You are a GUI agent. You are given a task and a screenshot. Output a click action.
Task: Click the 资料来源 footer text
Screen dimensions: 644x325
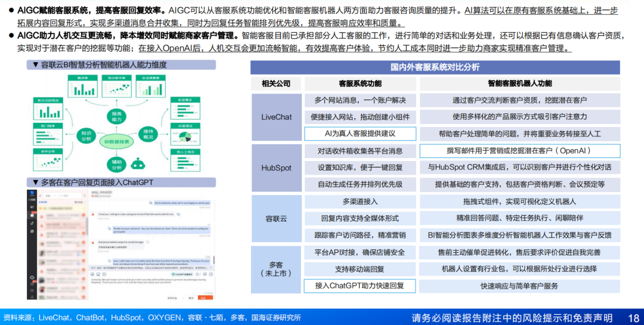pyautogui.click(x=152, y=318)
